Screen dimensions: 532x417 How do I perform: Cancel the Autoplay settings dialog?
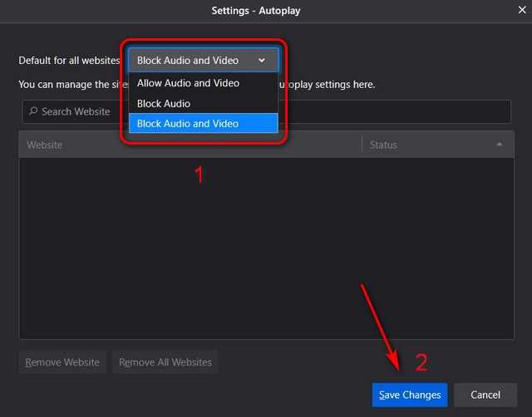point(485,395)
